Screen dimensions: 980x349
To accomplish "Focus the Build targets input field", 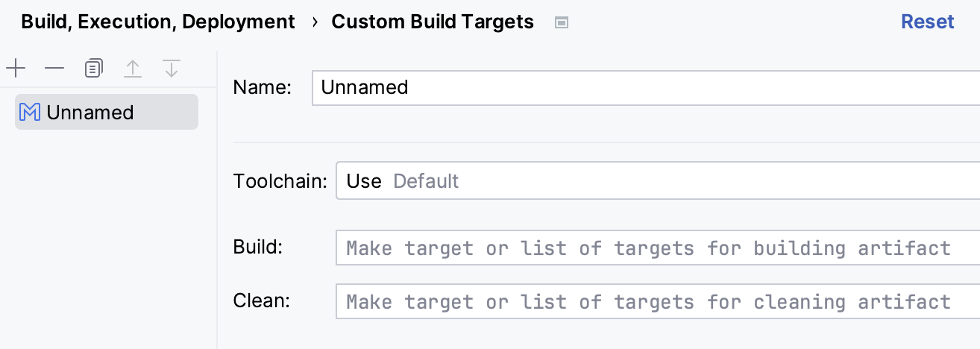I will tap(656, 248).
